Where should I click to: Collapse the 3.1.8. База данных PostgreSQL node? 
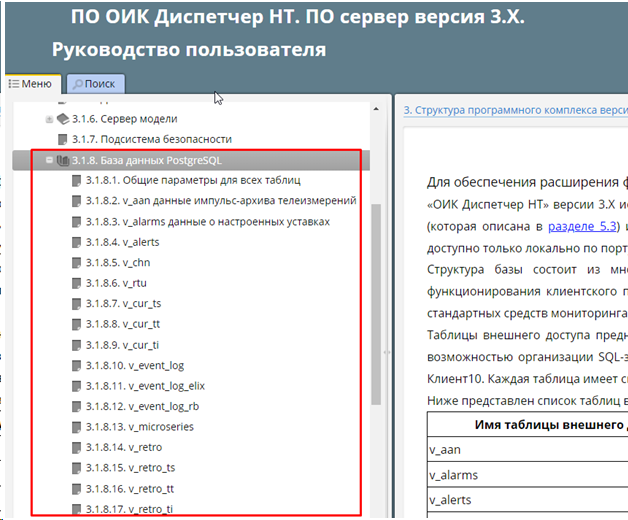click(48, 160)
